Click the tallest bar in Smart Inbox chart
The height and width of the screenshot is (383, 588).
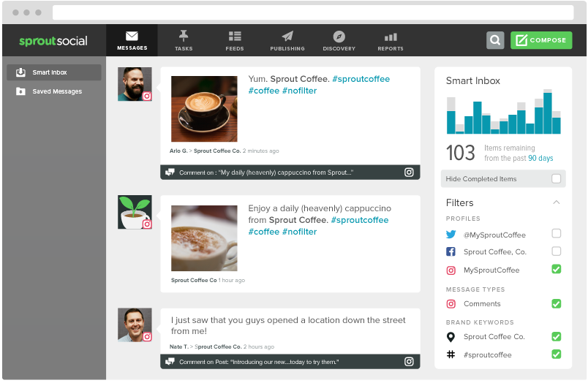click(x=548, y=112)
